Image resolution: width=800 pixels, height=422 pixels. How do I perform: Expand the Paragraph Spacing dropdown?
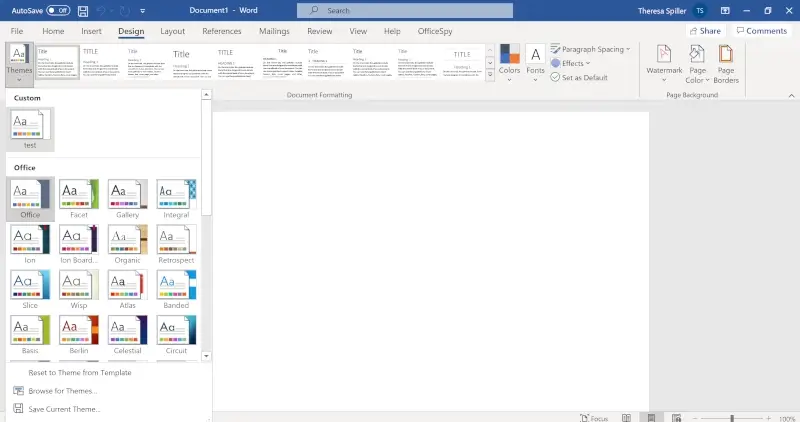590,49
